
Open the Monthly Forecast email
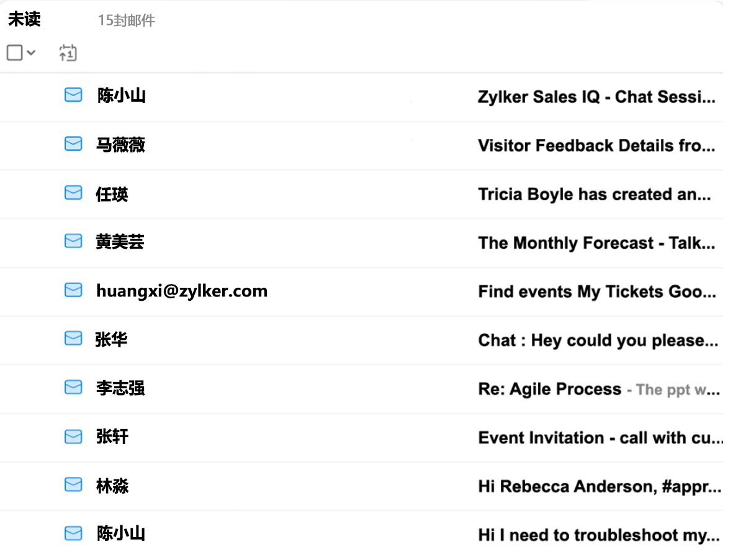click(596, 243)
